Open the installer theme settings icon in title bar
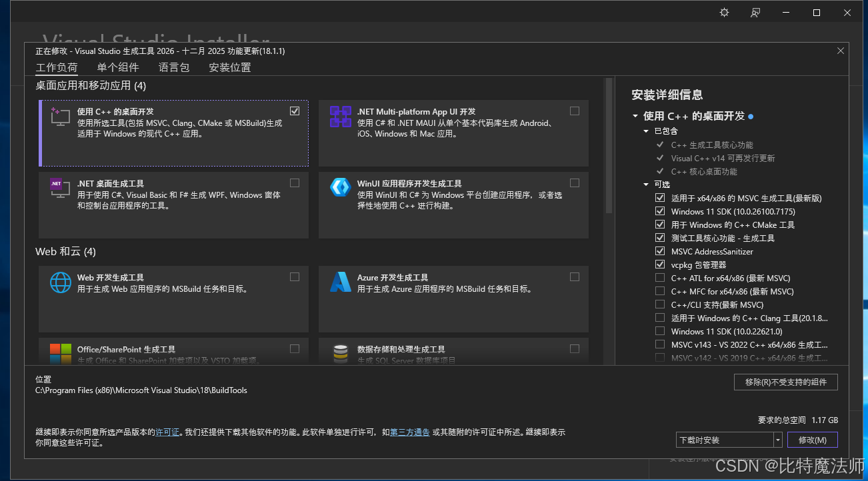Image resolution: width=868 pixels, height=481 pixels. click(725, 13)
